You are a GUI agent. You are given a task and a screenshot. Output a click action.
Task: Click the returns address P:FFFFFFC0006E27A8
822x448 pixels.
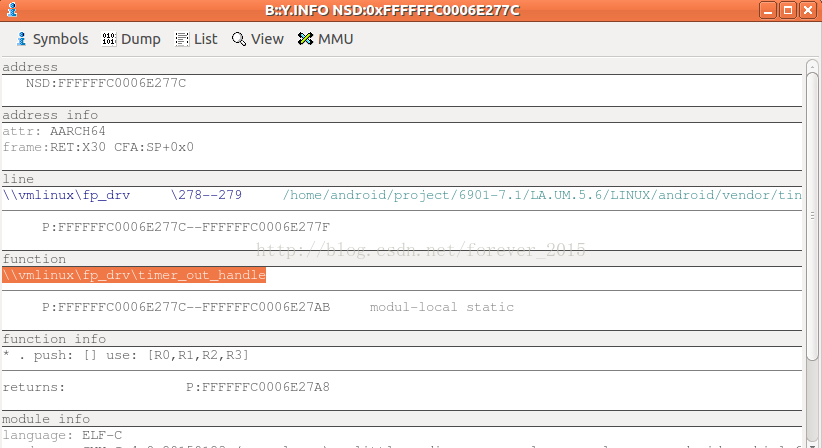[258, 387]
